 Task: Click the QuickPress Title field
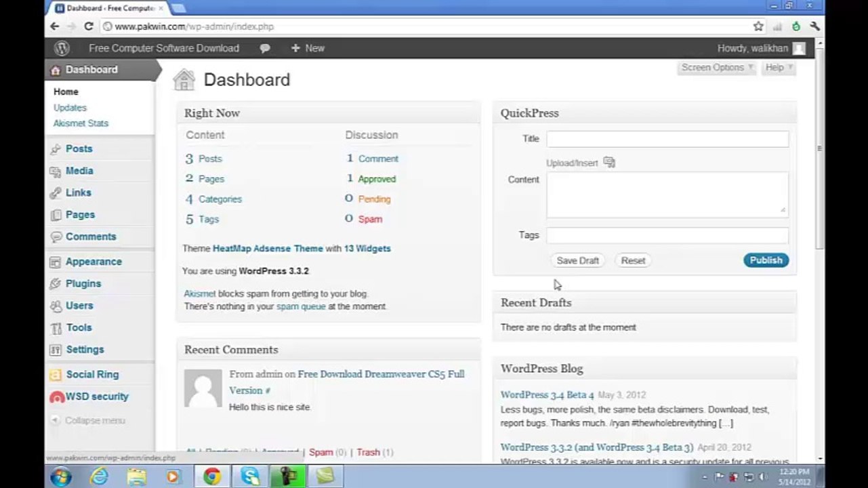(667, 139)
